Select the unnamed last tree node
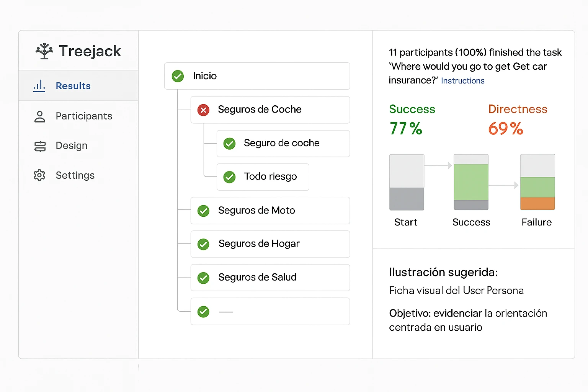Screen dimensions: 588x392 pos(270,312)
